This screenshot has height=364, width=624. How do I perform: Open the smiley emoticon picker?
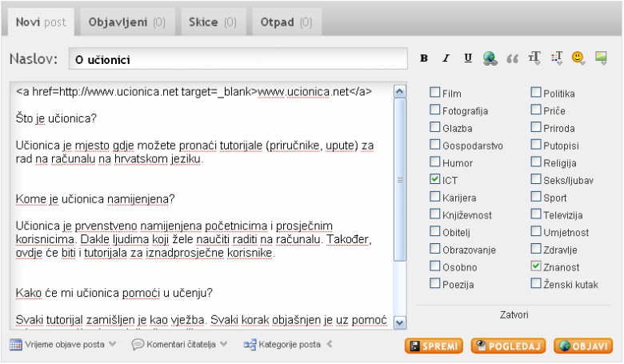click(x=578, y=58)
